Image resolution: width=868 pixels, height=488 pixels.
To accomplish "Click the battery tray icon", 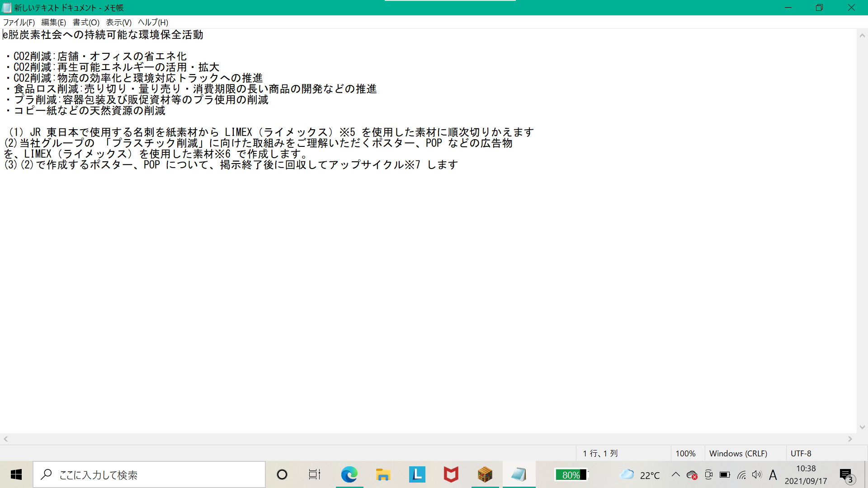I will tap(725, 474).
